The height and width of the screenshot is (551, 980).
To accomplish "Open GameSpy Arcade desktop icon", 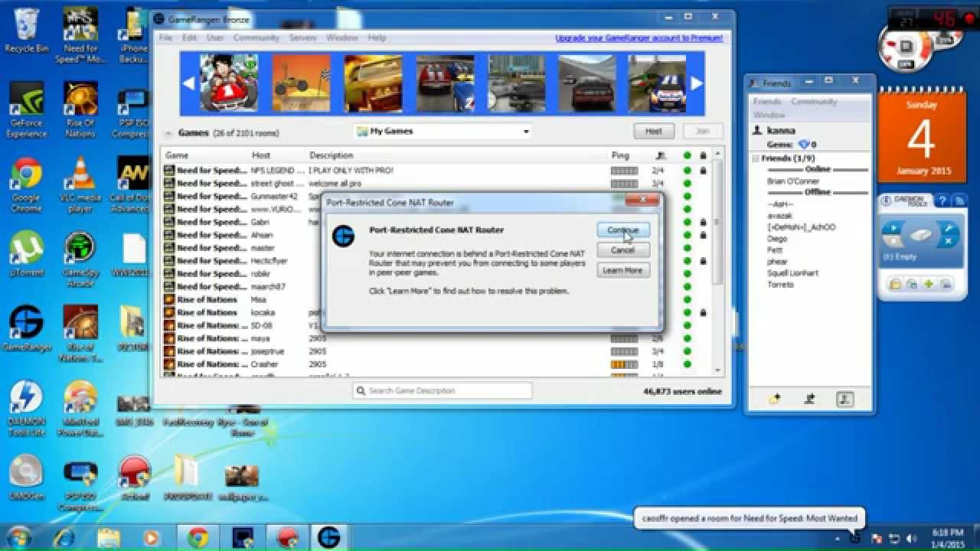I will click(x=80, y=259).
